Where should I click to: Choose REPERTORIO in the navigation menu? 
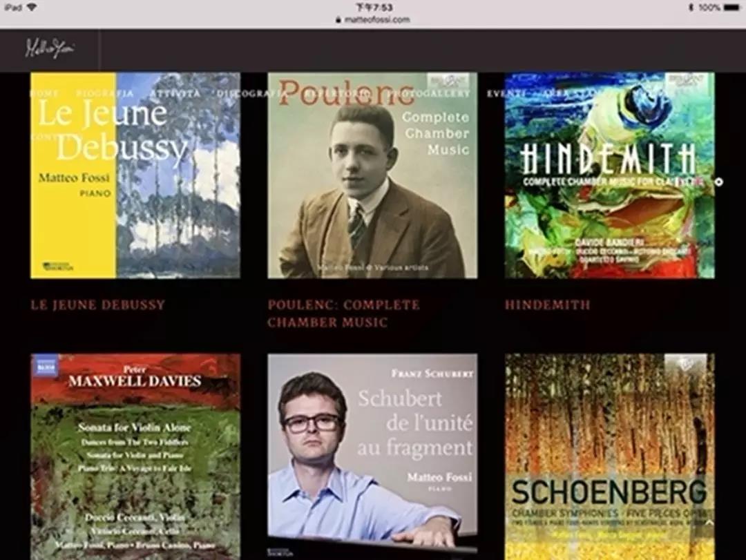(337, 93)
